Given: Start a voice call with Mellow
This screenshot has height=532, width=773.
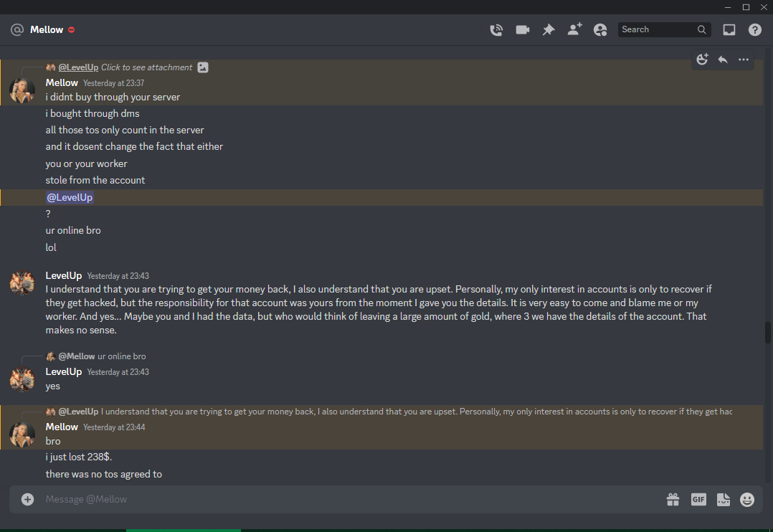Looking at the screenshot, I should 496,30.
